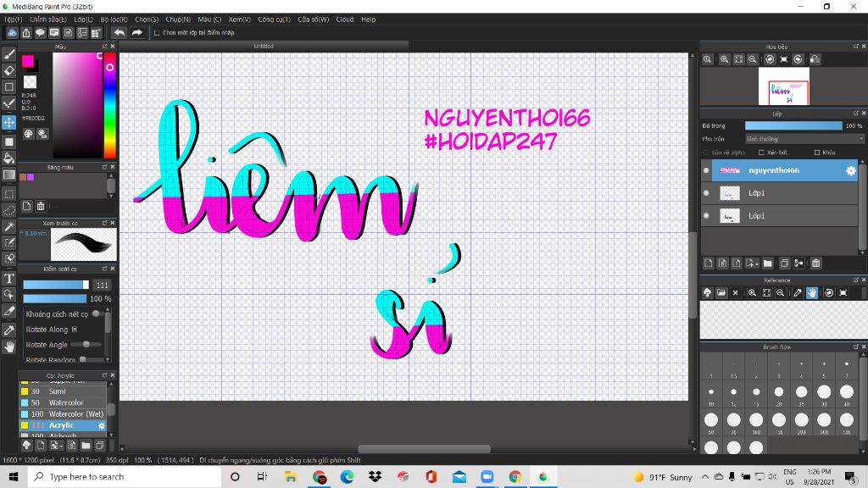Toggle visibility of the middle Lớp1 layer
Image resolution: width=868 pixels, height=488 pixels.
[x=706, y=193]
